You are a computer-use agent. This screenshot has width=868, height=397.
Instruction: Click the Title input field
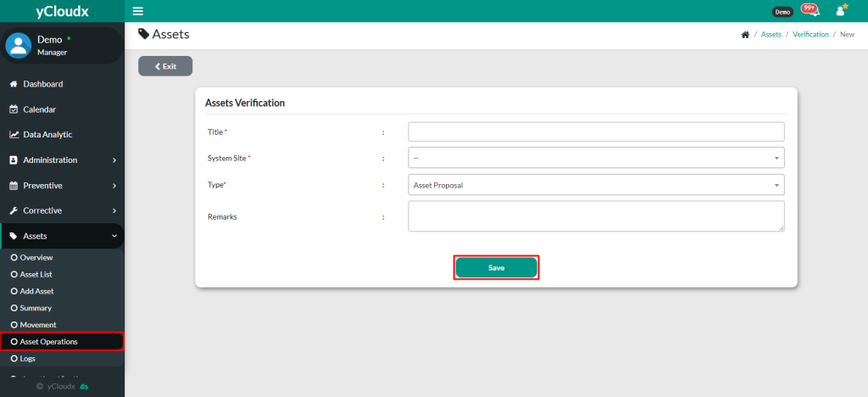[596, 131]
